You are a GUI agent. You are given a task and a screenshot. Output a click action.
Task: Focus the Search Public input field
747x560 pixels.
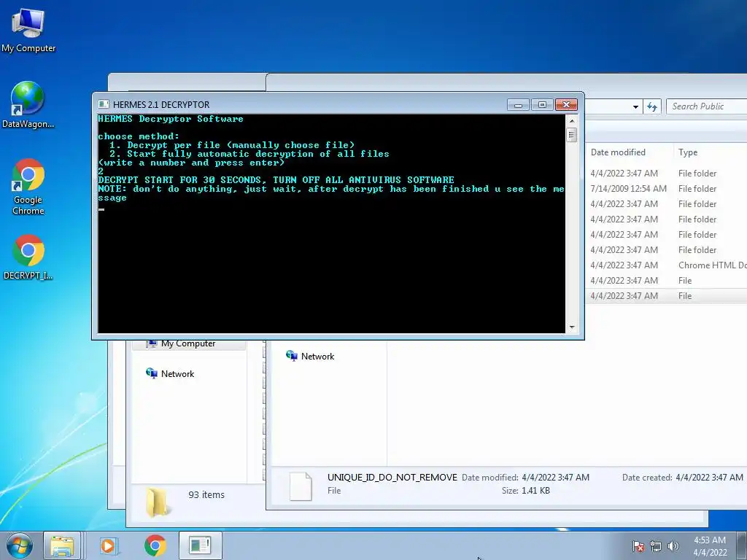(x=706, y=106)
